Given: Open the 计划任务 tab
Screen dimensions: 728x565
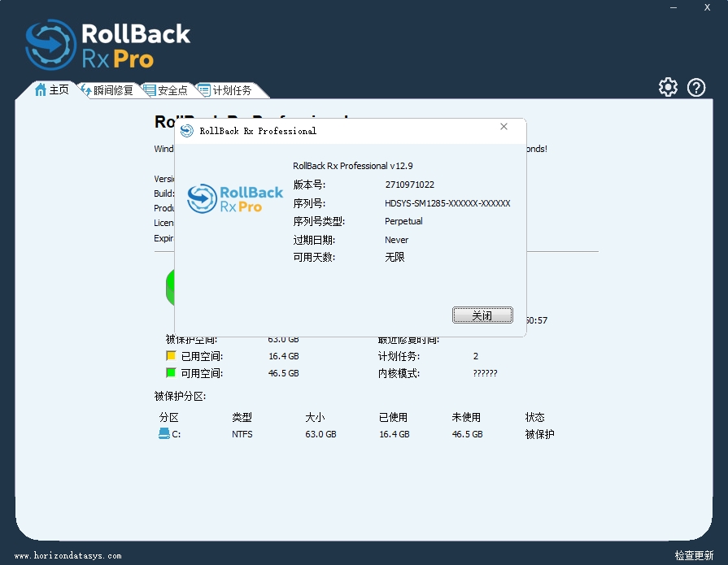Looking at the screenshot, I should point(225,90).
